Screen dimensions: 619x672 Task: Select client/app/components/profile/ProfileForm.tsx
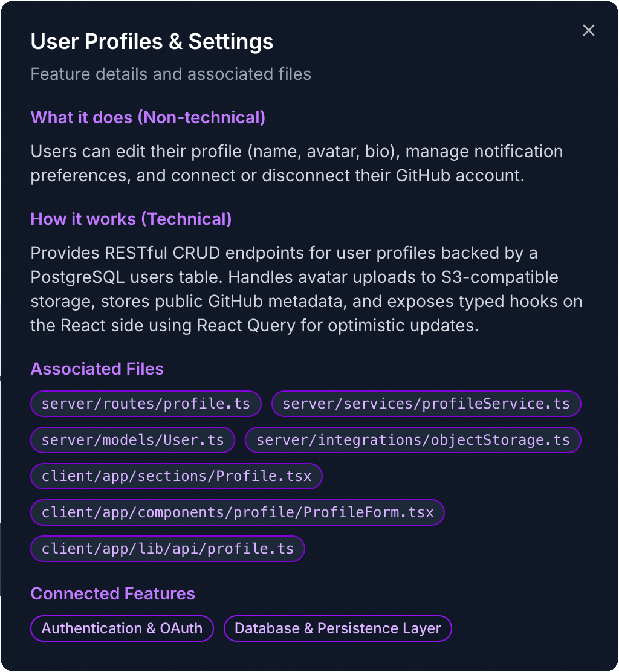(x=237, y=512)
